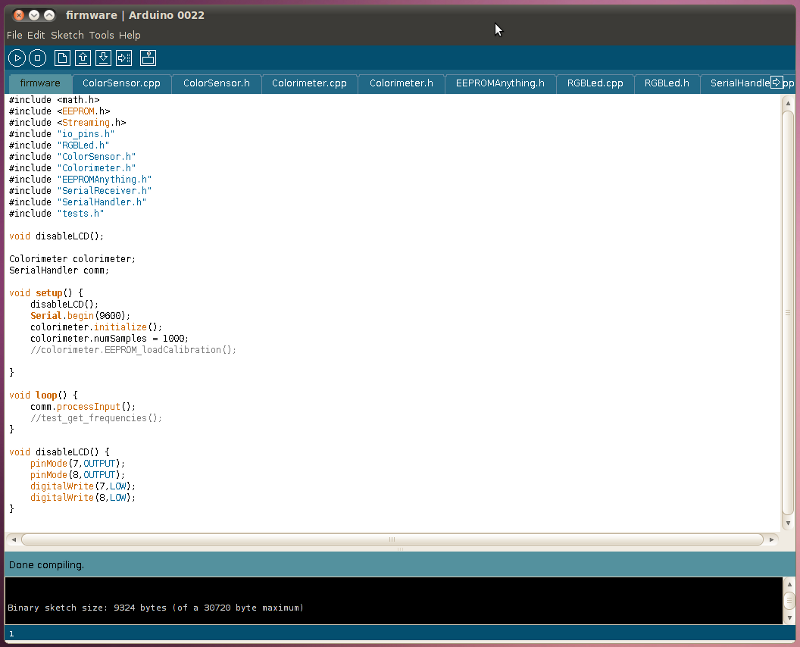Open the Colorimeter.cpp tab
Viewport: 800px width, 647px height.
pyautogui.click(x=309, y=84)
